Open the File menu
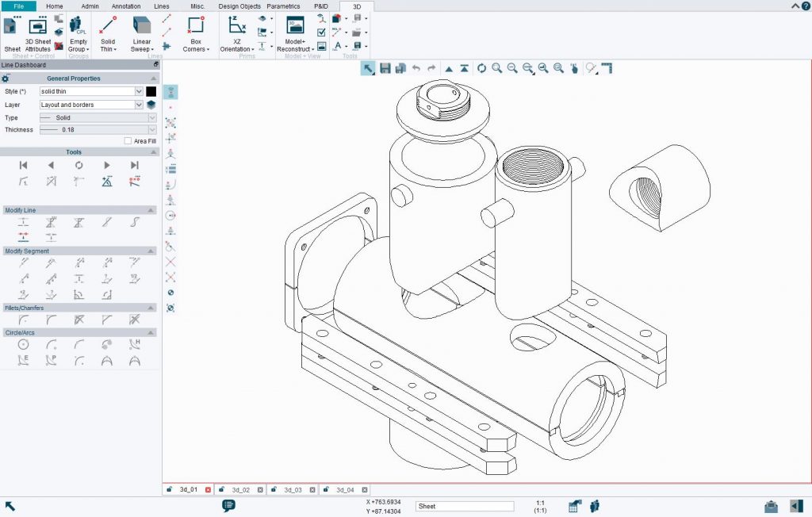The width and height of the screenshot is (812, 517). [x=18, y=6]
